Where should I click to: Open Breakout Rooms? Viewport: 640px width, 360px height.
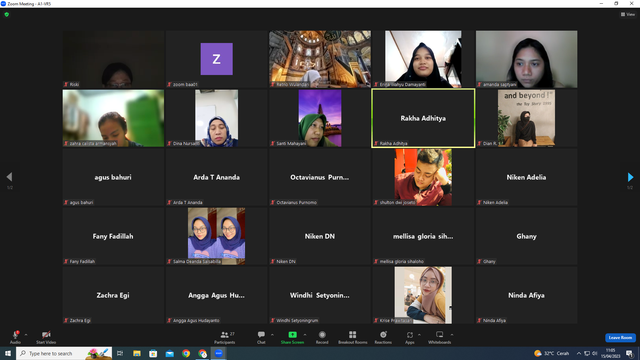click(x=353, y=337)
